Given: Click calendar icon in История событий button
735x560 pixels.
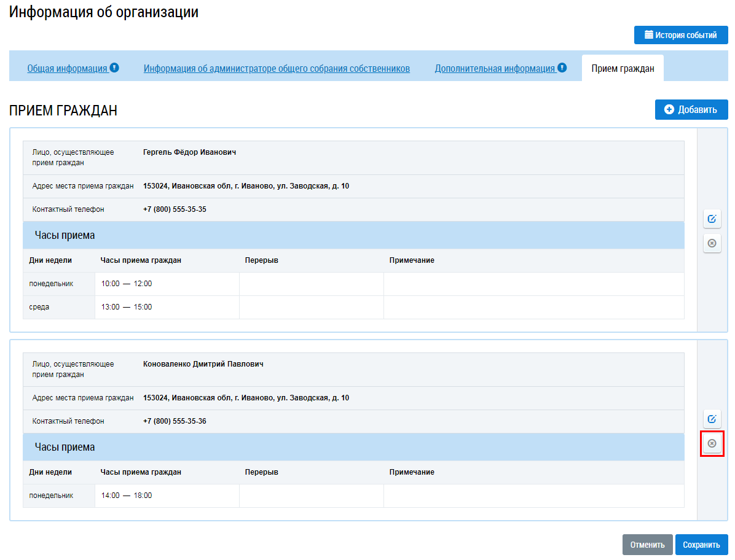Looking at the screenshot, I should 648,35.
